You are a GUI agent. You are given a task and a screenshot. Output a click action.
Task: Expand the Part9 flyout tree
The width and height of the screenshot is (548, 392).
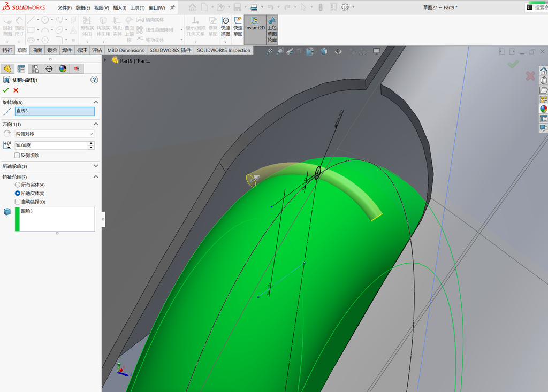[105, 60]
